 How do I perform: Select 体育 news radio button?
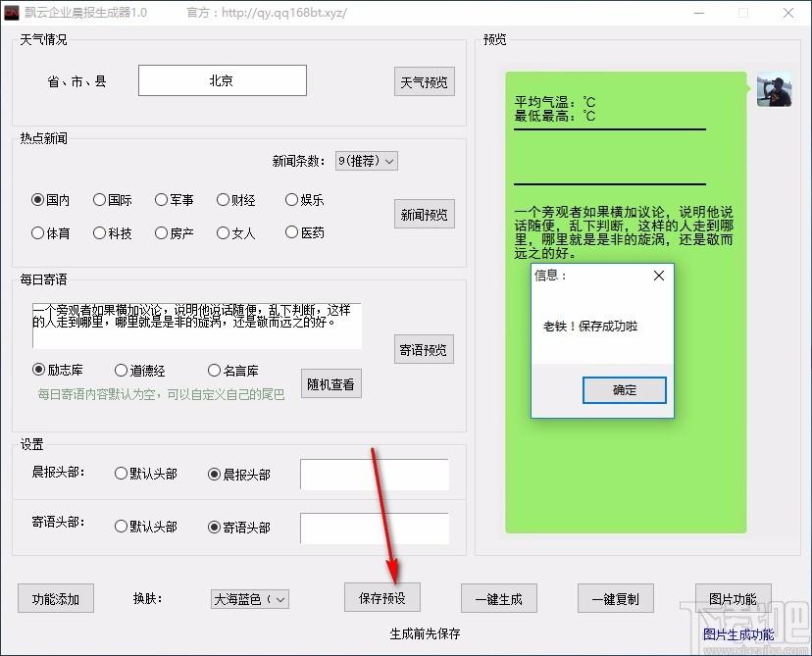tap(50, 233)
